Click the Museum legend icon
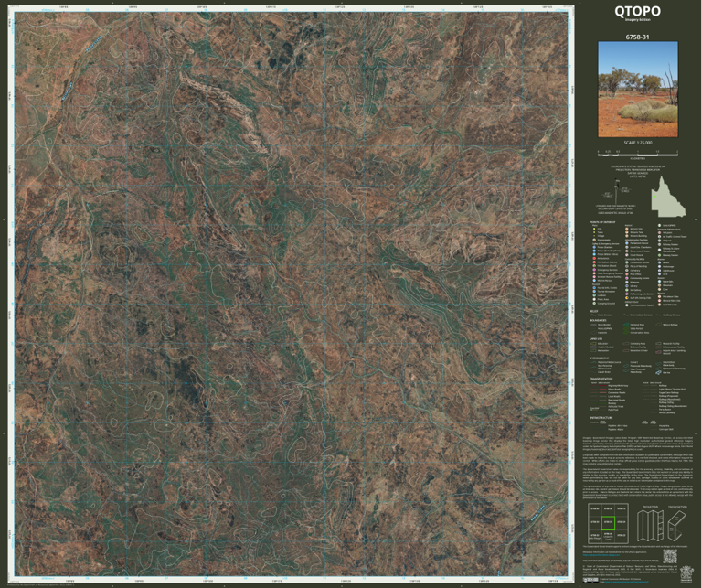The width and height of the screenshot is (702, 588). coord(627,283)
